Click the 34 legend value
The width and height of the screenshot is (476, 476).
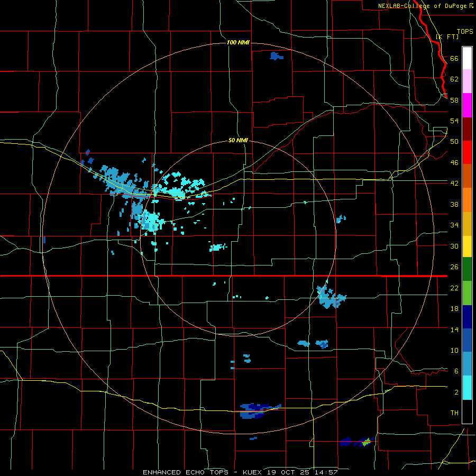(454, 225)
